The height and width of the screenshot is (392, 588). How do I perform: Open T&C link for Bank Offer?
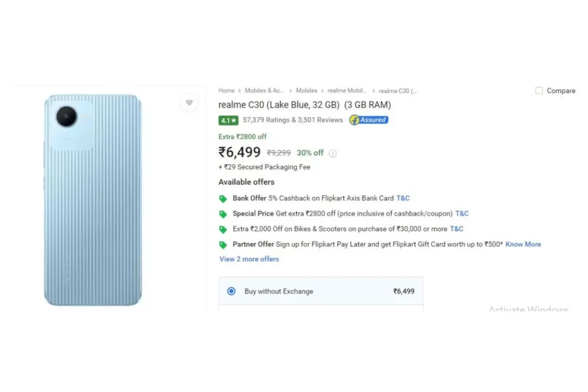(x=403, y=198)
